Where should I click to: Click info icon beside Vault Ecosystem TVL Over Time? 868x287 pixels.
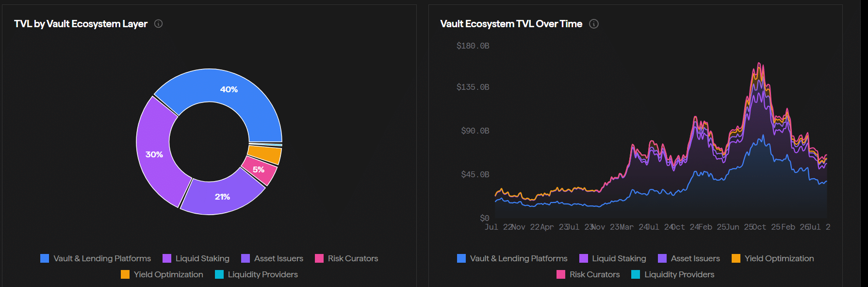[594, 24]
